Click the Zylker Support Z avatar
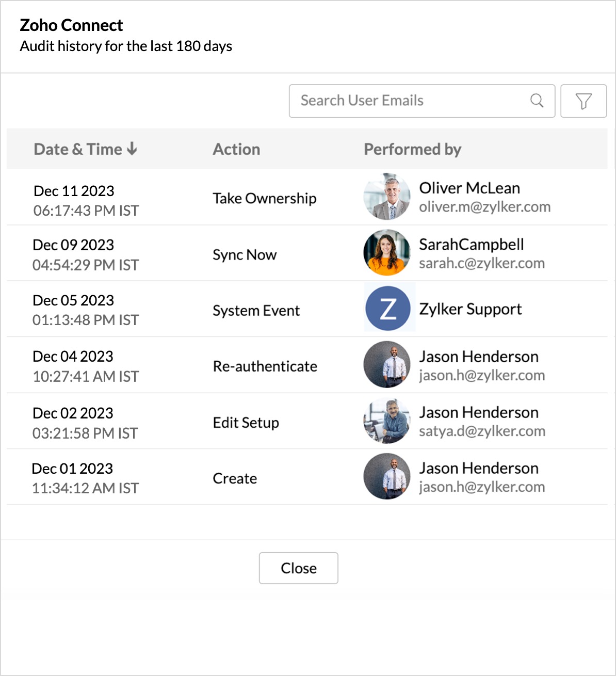616x676 pixels. 388,309
